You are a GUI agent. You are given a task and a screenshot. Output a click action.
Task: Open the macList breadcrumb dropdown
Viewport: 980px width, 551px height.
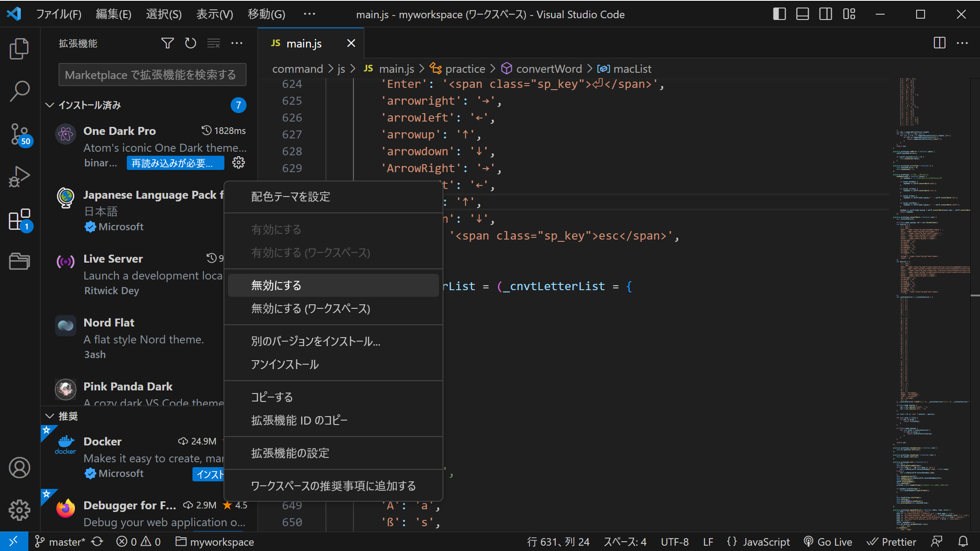point(624,69)
